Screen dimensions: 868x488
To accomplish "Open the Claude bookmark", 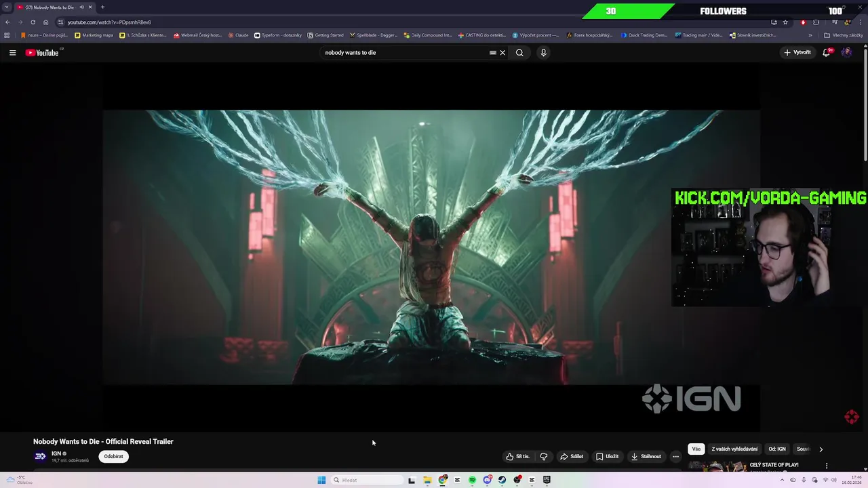I will (x=238, y=35).
